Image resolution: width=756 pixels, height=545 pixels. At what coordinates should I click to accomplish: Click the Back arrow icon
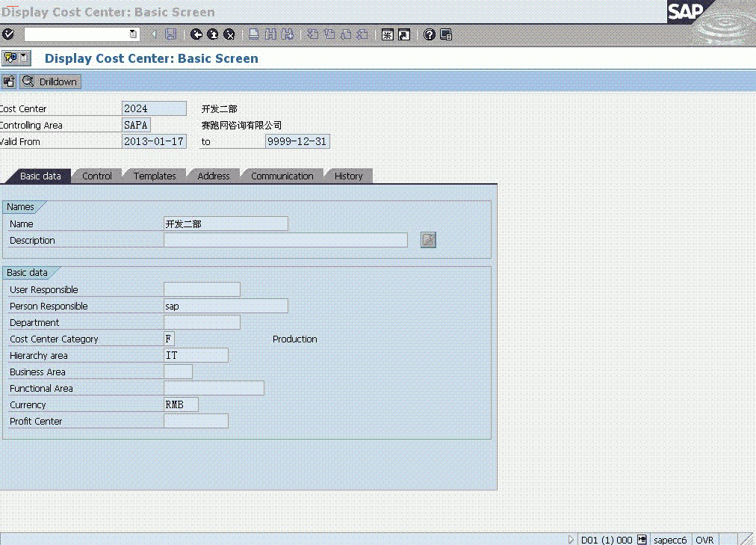[x=196, y=34]
